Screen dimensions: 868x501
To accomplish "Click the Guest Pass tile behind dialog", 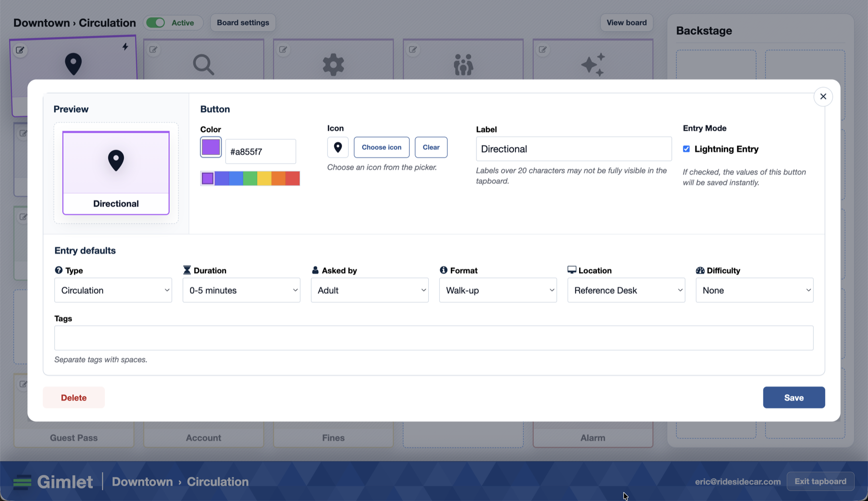I will [74, 434].
